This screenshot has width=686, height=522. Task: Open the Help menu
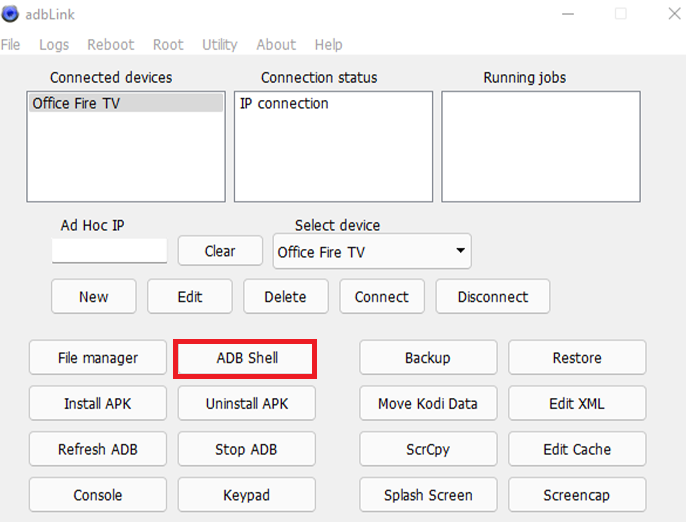(x=329, y=45)
